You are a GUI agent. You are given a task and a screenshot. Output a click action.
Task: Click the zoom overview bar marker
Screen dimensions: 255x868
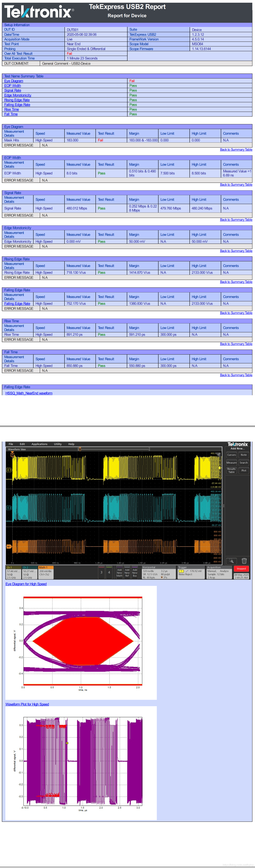(x=80, y=449)
